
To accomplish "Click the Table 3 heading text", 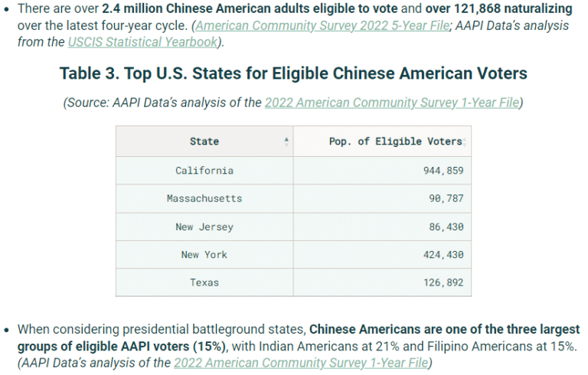I will [x=294, y=73].
